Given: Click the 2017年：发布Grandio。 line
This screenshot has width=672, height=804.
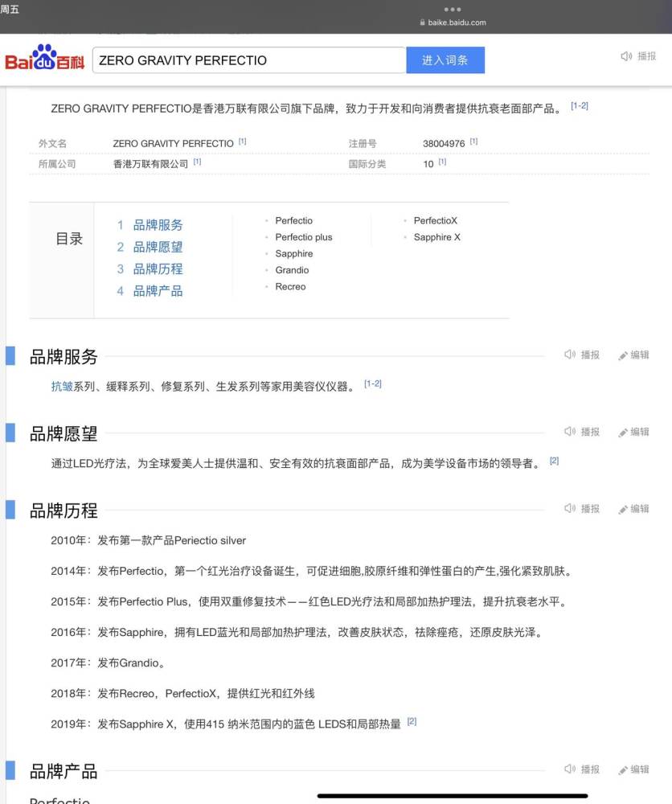Looking at the screenshot, I should [108, 663].
